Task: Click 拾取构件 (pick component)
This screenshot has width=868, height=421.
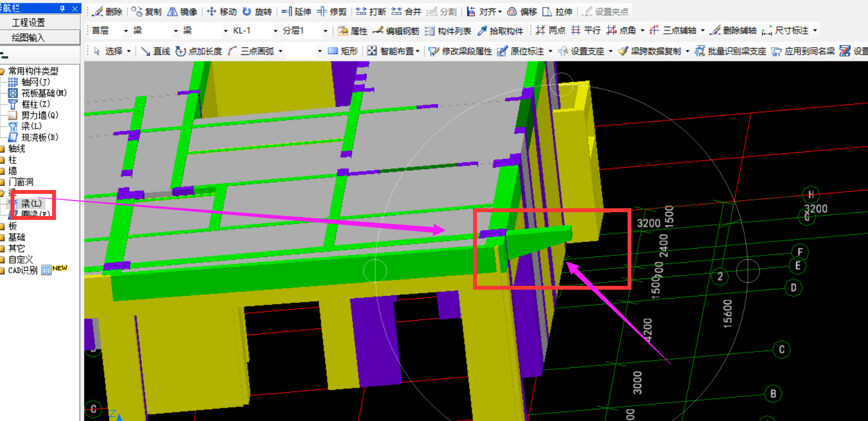Action: [500, 31]
